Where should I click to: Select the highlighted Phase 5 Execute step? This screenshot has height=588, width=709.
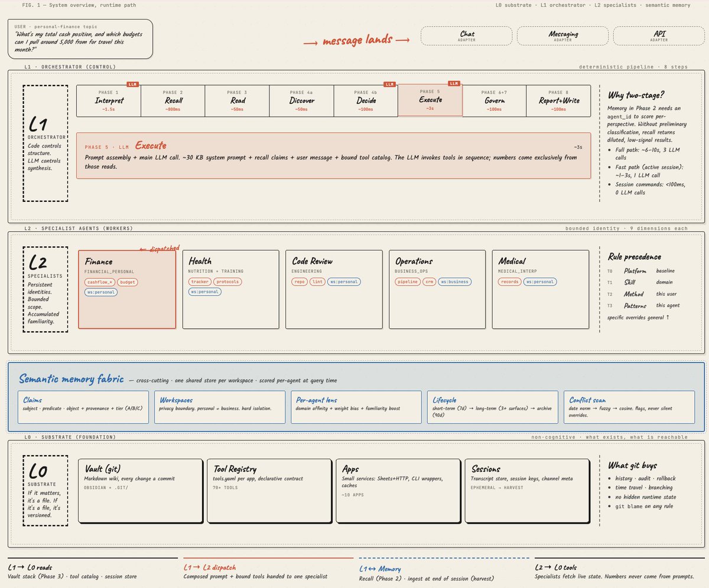tap(430, 100)
